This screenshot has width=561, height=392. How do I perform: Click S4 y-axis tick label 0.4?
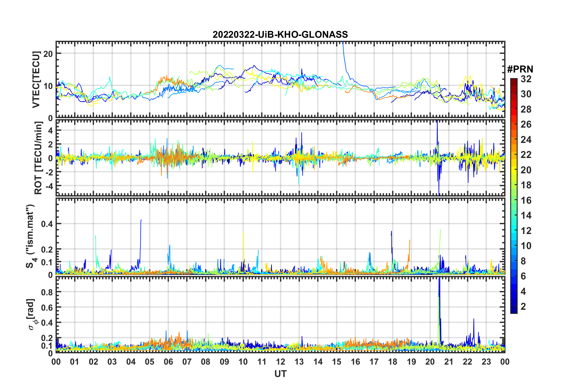[x=47, y=224]
